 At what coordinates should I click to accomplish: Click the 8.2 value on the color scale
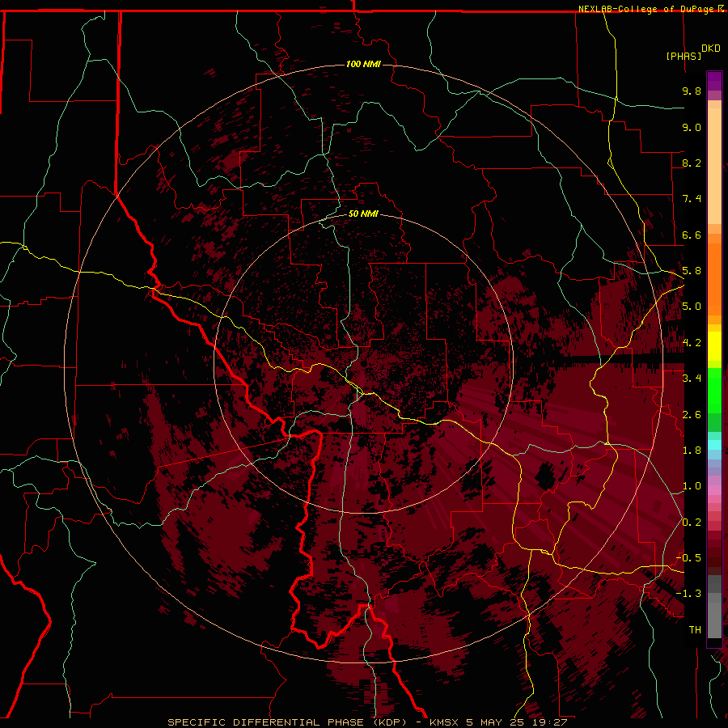point(692,163)
